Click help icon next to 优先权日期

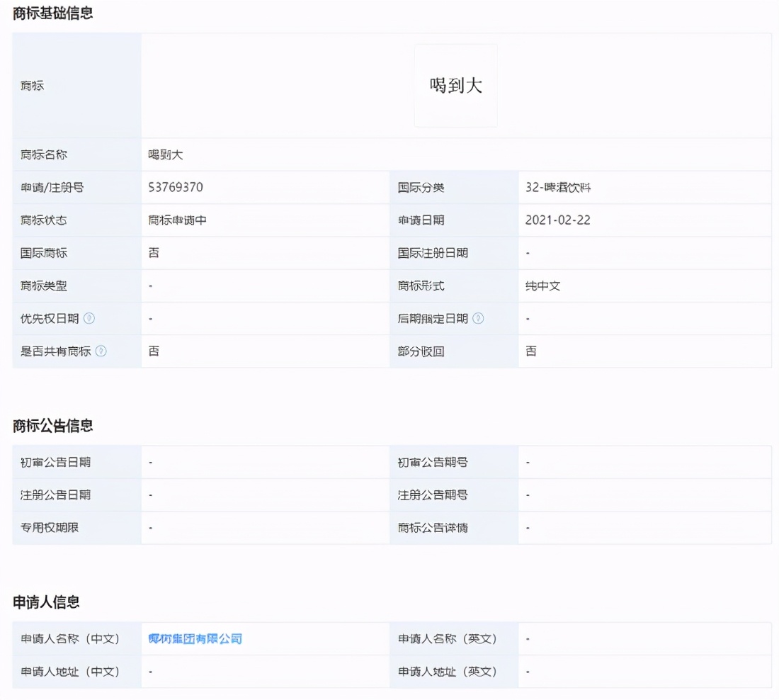pos(89,319)
